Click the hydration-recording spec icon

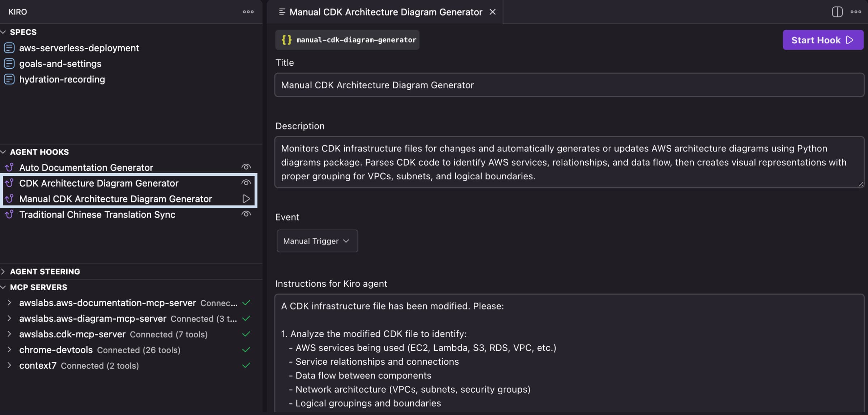[9, 79]
